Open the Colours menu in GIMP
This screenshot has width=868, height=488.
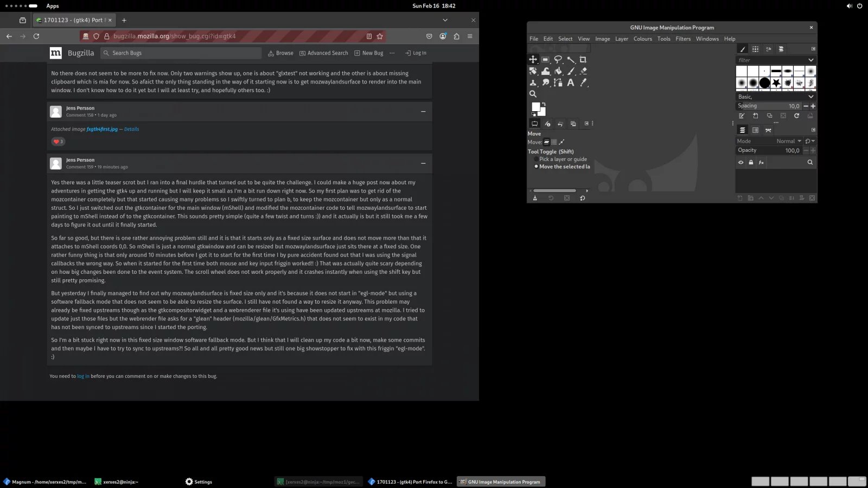coord(643,39)
